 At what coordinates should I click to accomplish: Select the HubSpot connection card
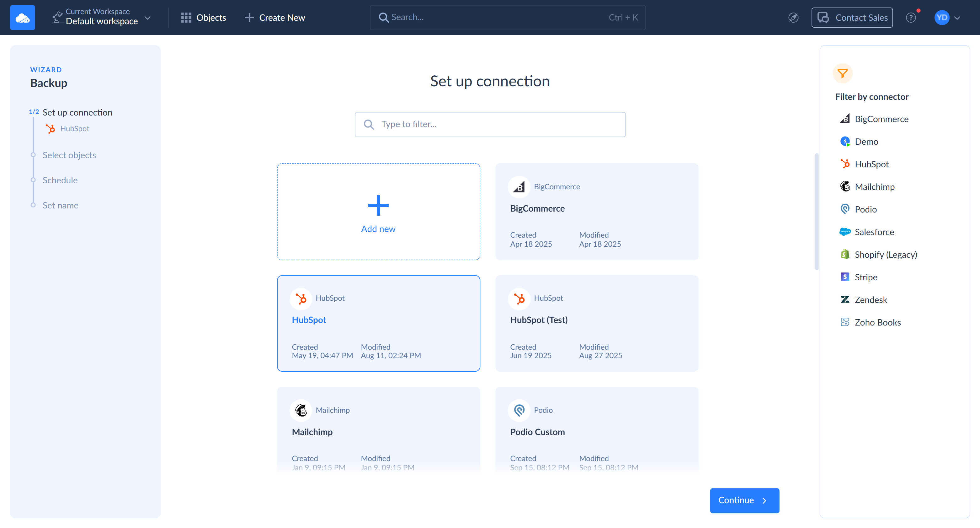click(x=378, y=323)
